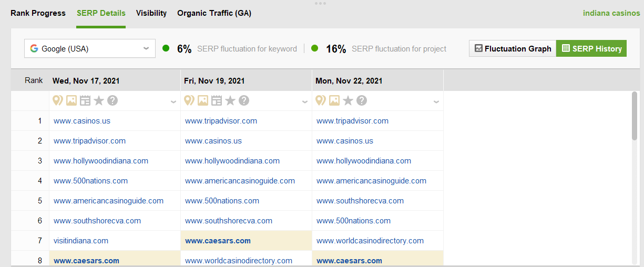Viewport: 644px width, 267px height.
Task: Open www.southshorecva.com in the Nov 17 column
Action: tap(97, 221)
